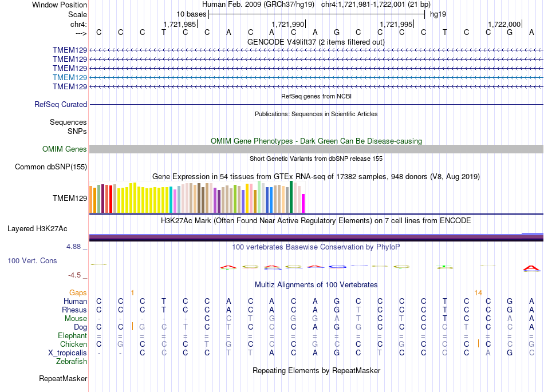Click the 10 bases scale bar
Image resolution: width=544 pixels, height=392 pixels.
317,14
